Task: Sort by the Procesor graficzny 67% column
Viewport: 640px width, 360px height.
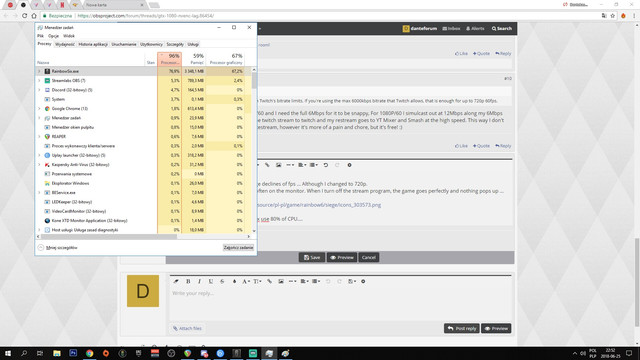Action: tap(225, 59)
